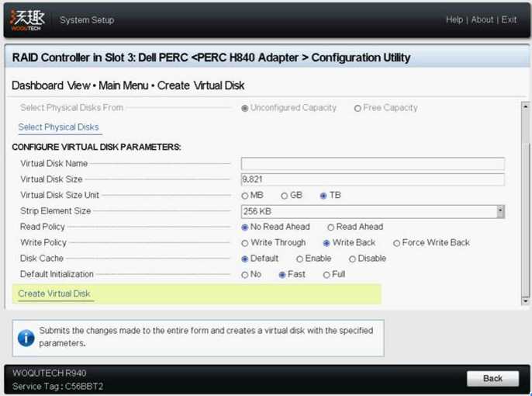Select No Read Ahead read policy
Image resolution: width=532 pixels, height=396 pixels.
[244, 228]
